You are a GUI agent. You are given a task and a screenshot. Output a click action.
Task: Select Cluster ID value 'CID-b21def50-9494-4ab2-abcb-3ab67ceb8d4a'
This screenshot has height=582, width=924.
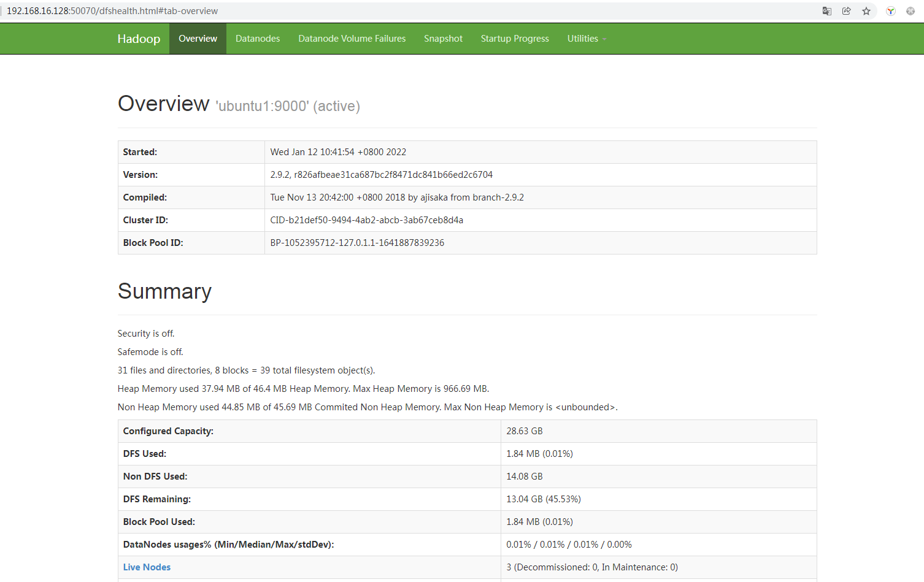point(367,220)
